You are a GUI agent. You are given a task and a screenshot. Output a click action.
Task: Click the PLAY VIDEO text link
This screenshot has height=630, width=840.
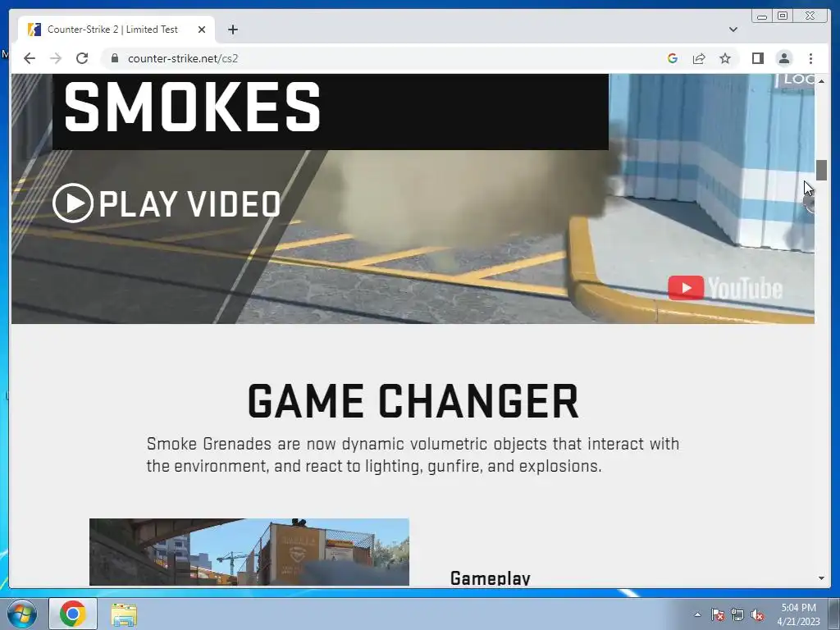point(189,204)
